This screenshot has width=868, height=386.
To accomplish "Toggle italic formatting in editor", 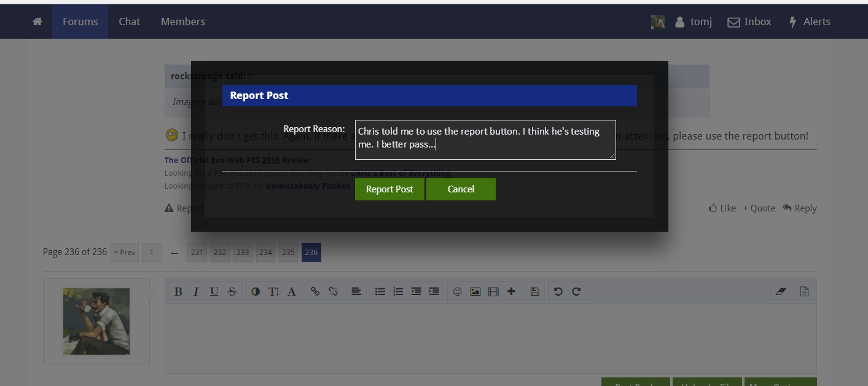I will tap(196, 292).
